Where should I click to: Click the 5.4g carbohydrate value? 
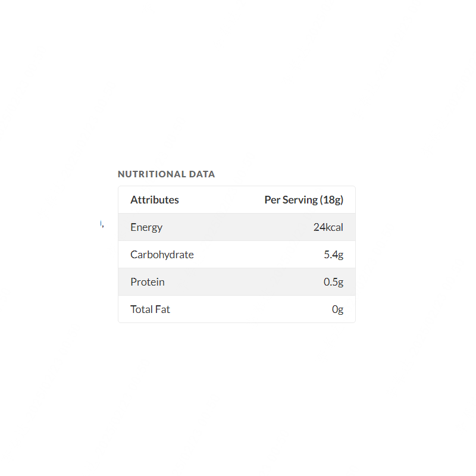click(333, 255)
